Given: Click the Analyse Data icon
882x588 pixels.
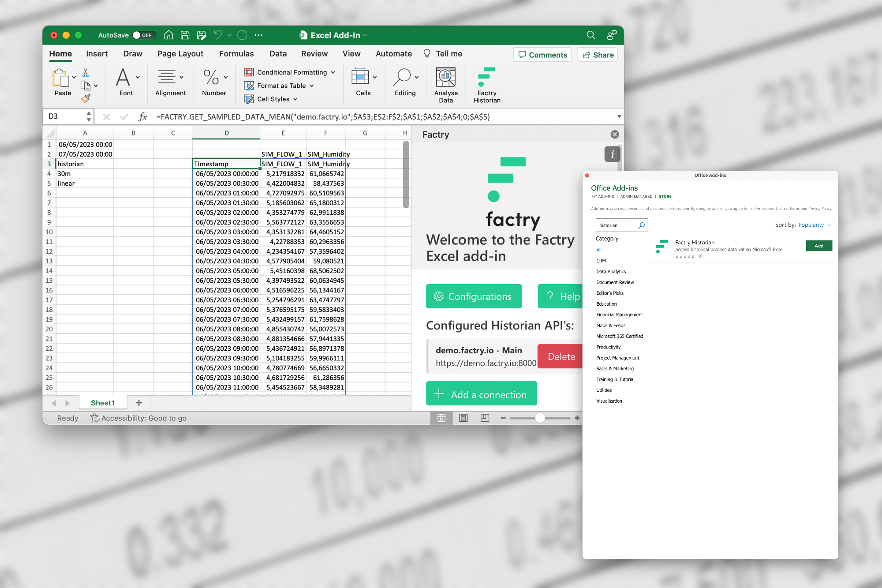Looking at the screenshot, I should (x=446, y=77).
